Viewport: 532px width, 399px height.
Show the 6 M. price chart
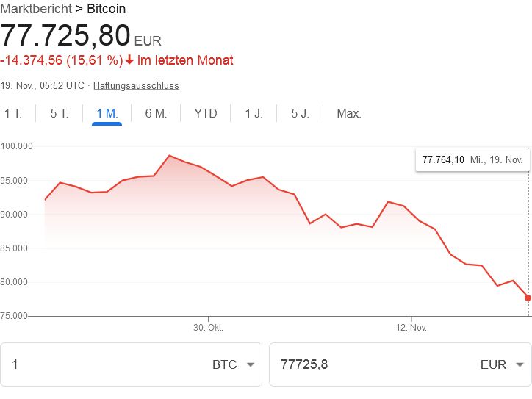tap(156, 113)
